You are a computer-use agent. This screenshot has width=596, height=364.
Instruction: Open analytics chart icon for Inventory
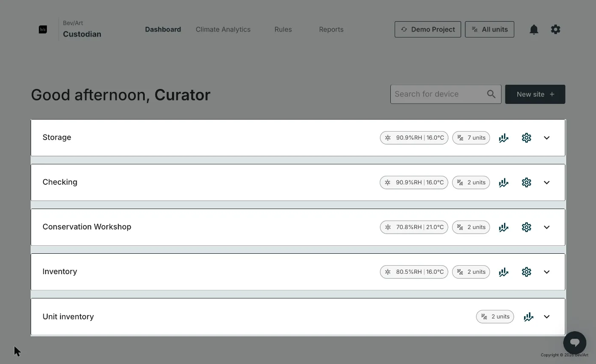click(504, 272)
